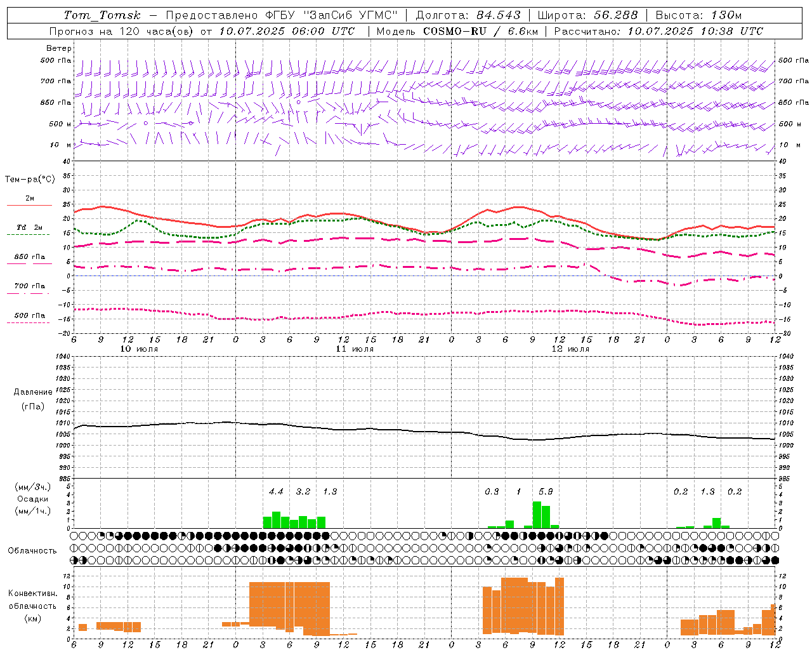Select the elevation text Высота: 130м
This screenshot has height=650, width=812.
pos(698,15)
